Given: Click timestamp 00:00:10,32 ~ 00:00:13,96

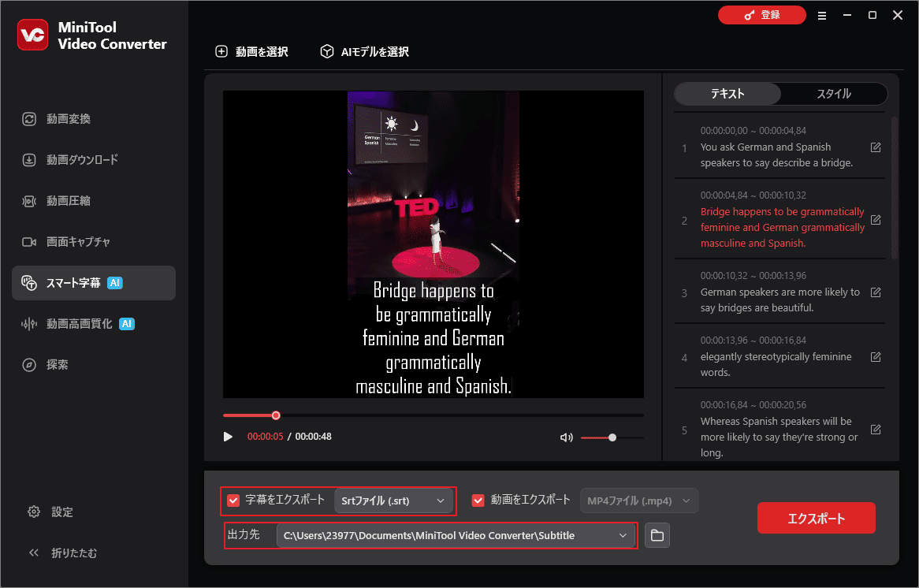Looking at the screenshot, I should click(x=753, y=276).
